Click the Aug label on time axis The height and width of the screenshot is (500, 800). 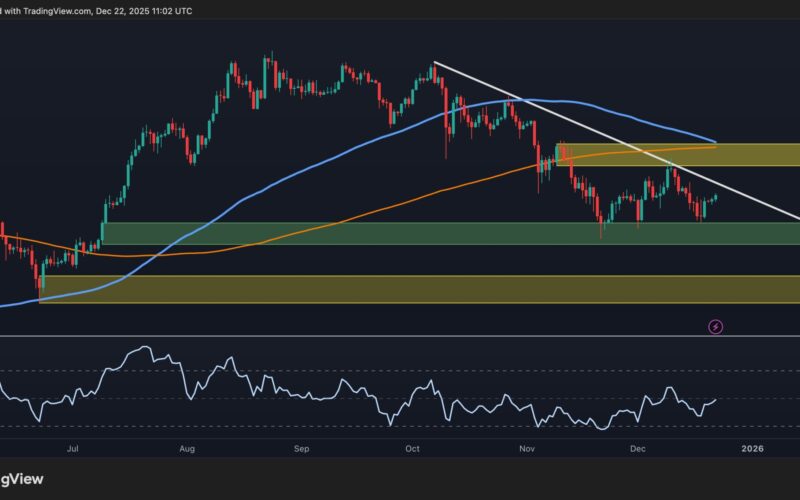[x=188, y=450]
